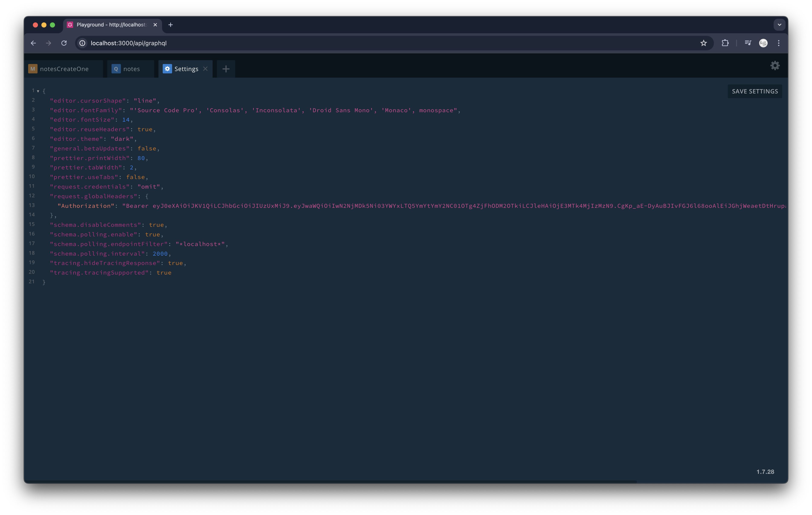Open a new browser tab
The height and width of the screenshot is (515, 812).
[171, 25]
